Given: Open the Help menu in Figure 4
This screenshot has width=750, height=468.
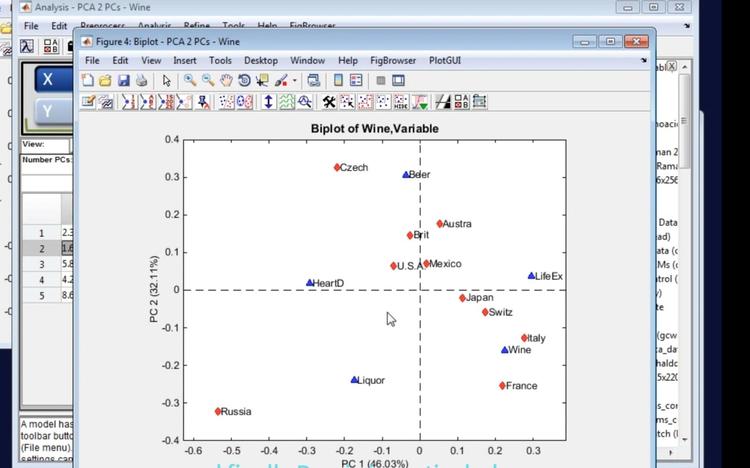Looking at the screenshot, I should [348, 60].
